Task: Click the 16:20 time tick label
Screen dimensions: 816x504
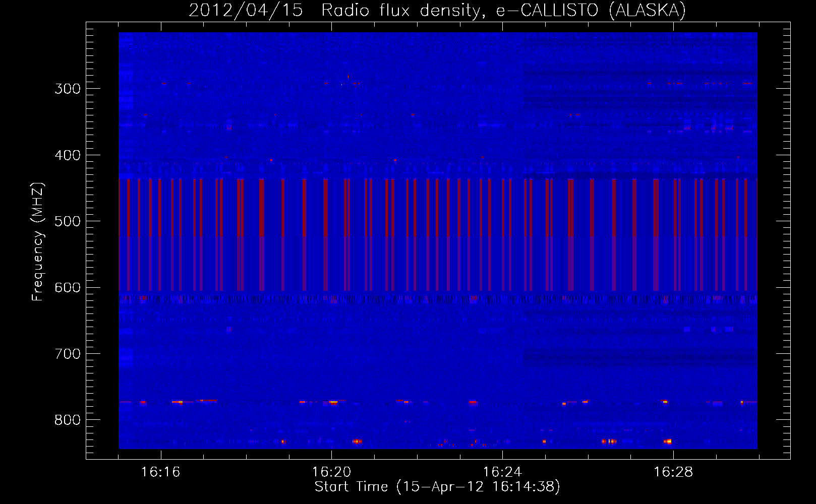Action: click(331, 472)
